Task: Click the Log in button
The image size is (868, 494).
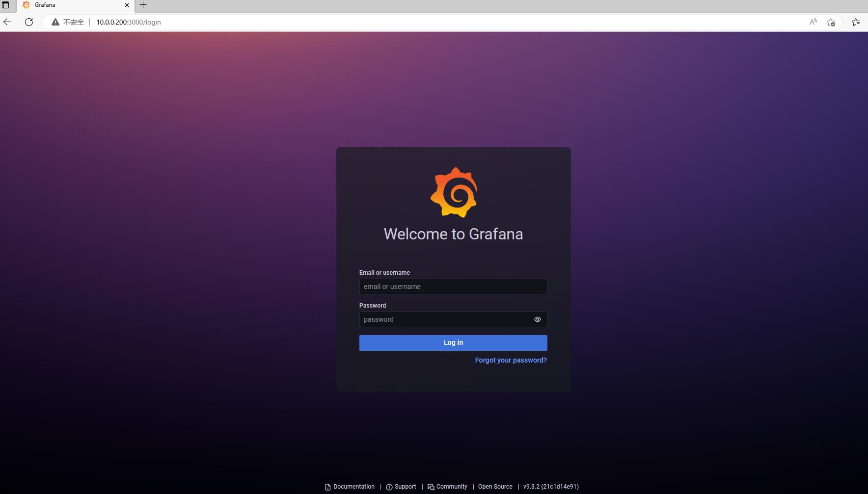Action: (x=453, y=343)
